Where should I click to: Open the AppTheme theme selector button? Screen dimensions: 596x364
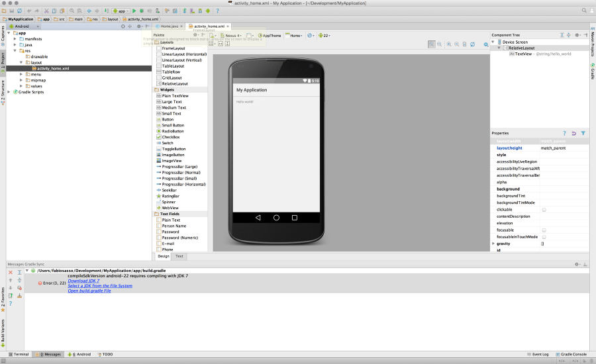[270, 36]
